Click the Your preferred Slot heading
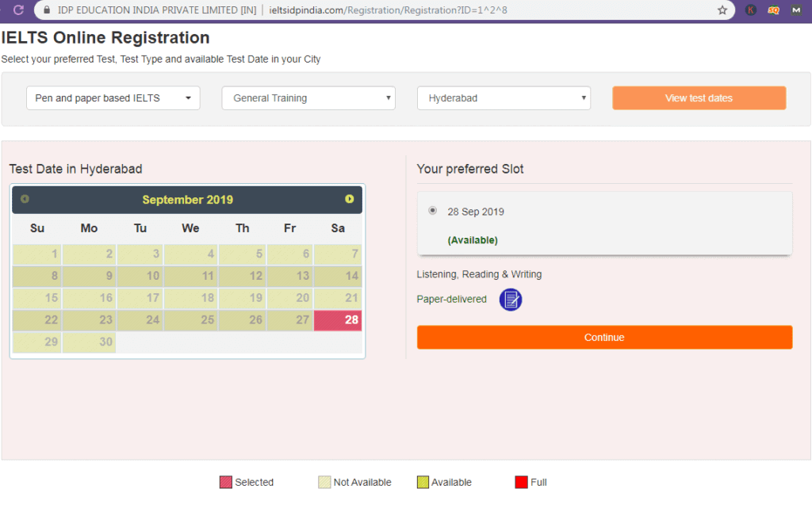812x512 pixels. 470,170
